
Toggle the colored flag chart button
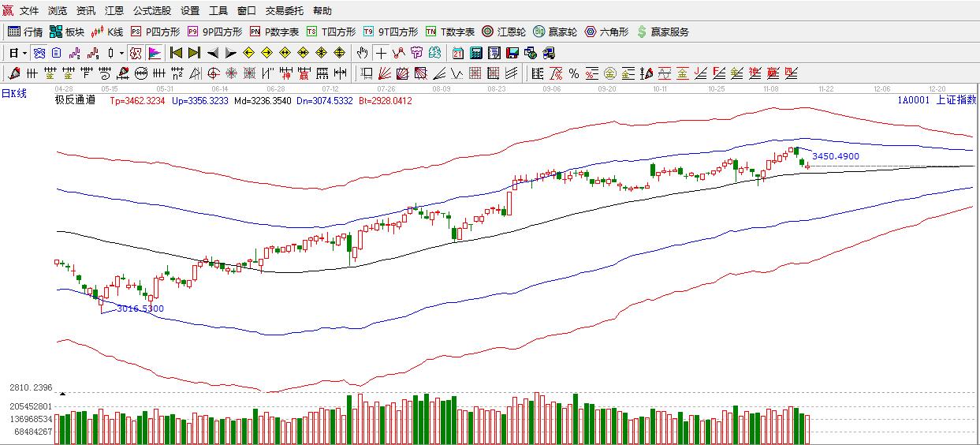tap(155, 53)
